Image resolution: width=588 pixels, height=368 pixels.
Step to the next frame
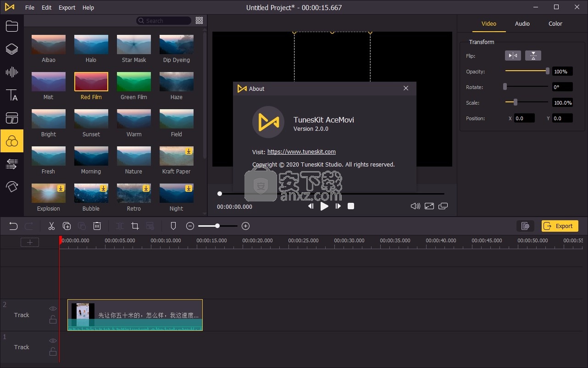click(x=338, y=206)
